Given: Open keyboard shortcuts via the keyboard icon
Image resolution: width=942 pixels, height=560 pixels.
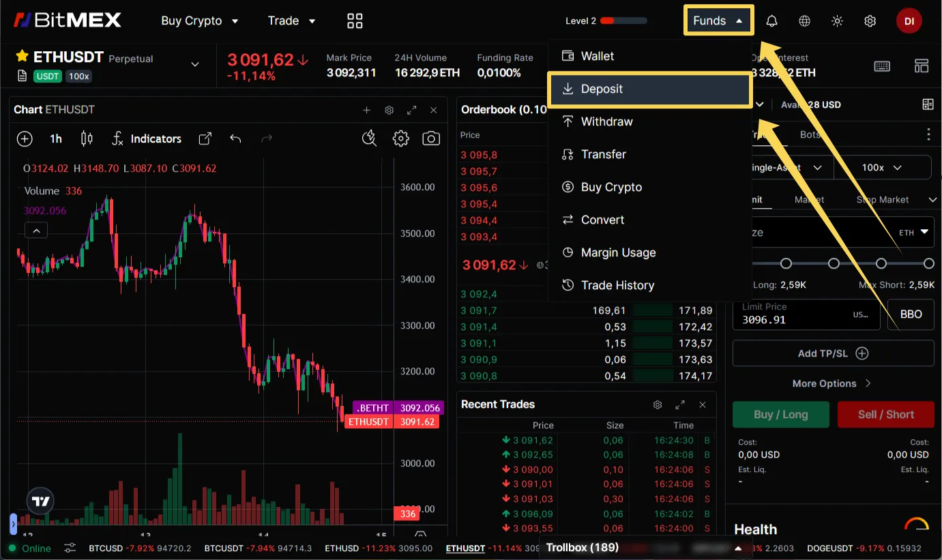Looking at the screenshot, I should tap(882, 65).
